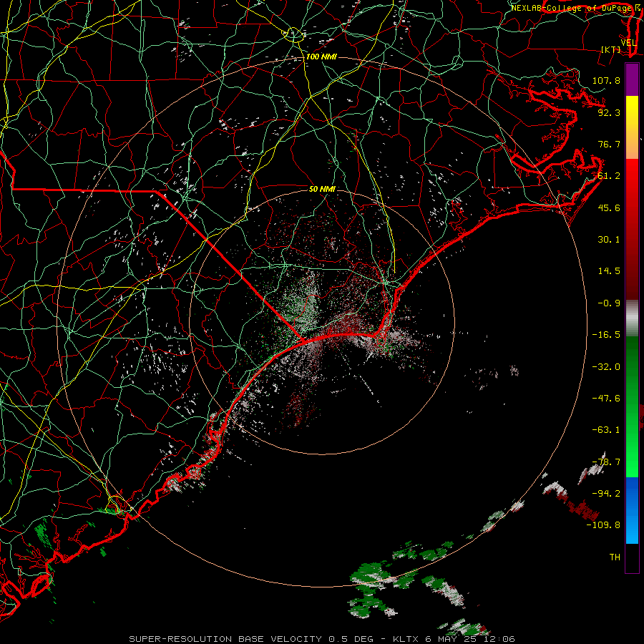The image size is (644, 644).
Task: Click the TH legend label
Action: pos(615,557)
